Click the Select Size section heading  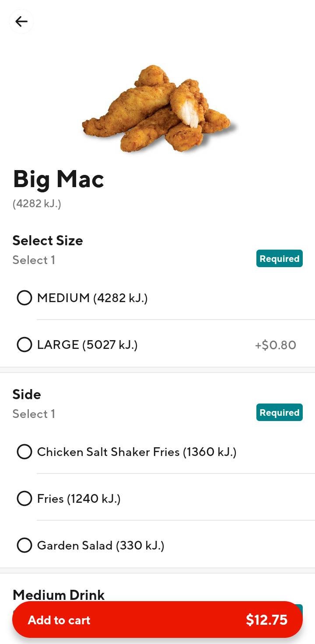48,240
